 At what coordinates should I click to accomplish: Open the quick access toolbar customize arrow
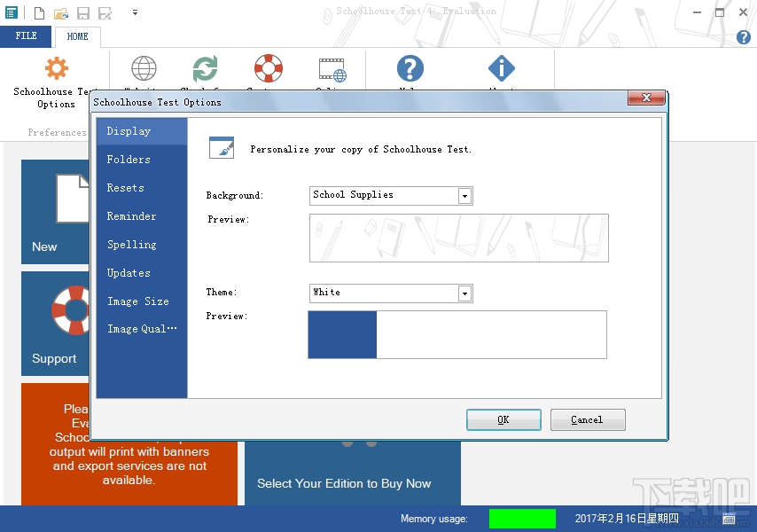click(x=135, y=13)
